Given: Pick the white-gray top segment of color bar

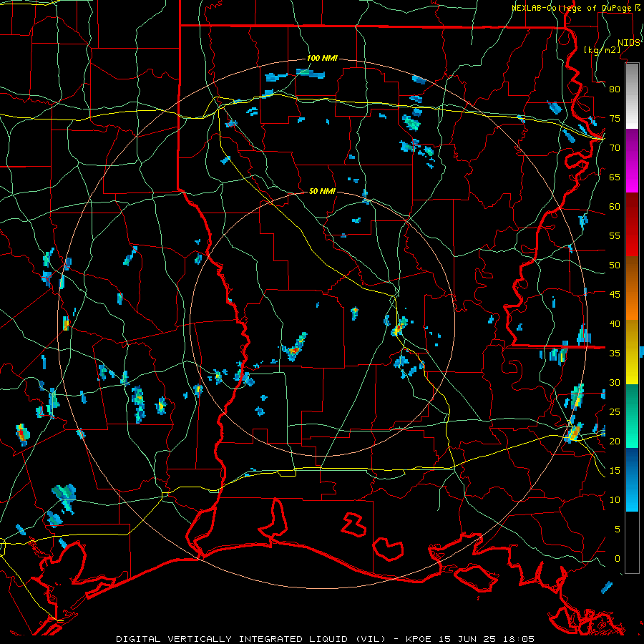Looking at the screenshot, I should point(632,96).
